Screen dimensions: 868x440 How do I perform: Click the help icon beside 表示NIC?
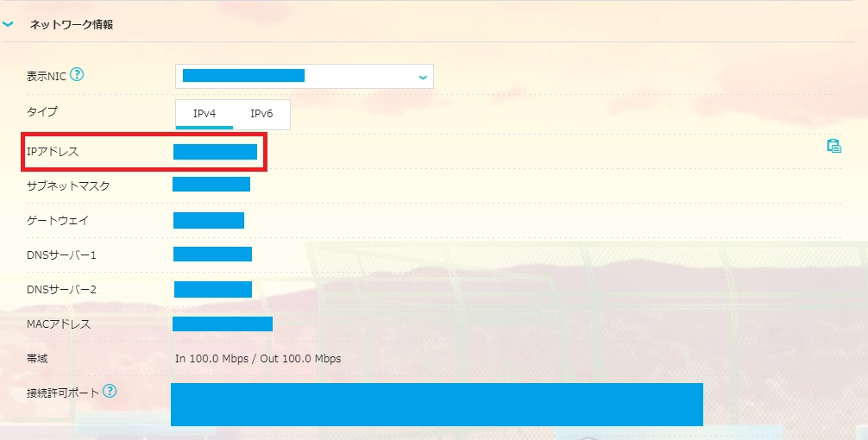click(78, 75)
